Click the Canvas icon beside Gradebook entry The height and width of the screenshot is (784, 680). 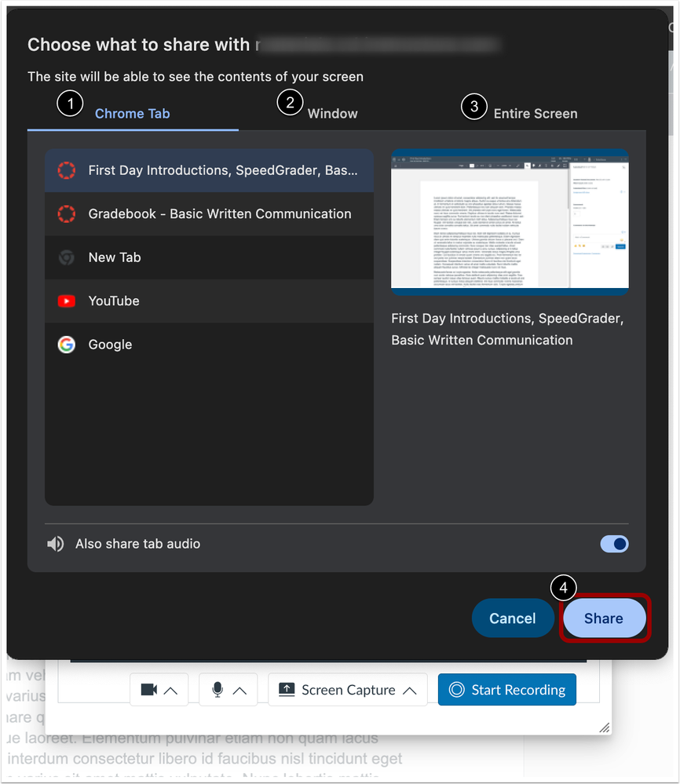pyautogui.click(x=67, y=213)
